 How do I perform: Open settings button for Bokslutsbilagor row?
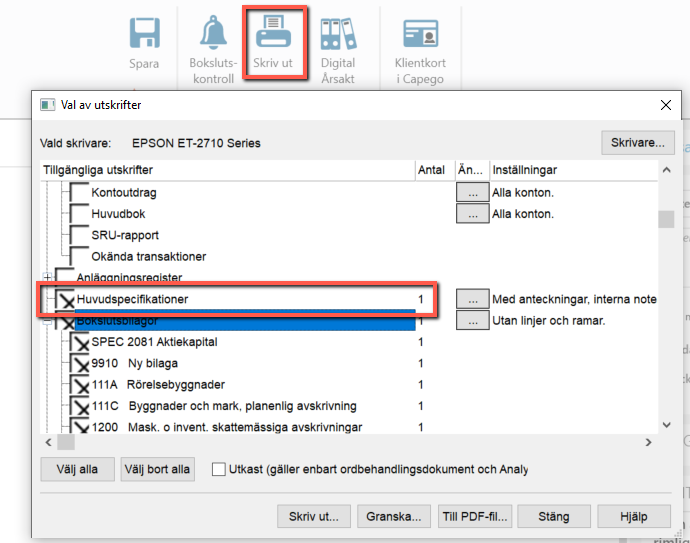pyautogui.click(x=473, y=320)
